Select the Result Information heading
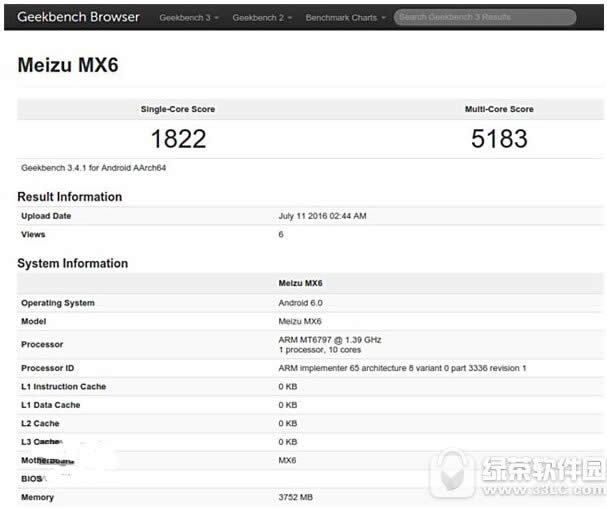Image resolution: width=607 pixels, height=509 pixels. pos(70,197)
